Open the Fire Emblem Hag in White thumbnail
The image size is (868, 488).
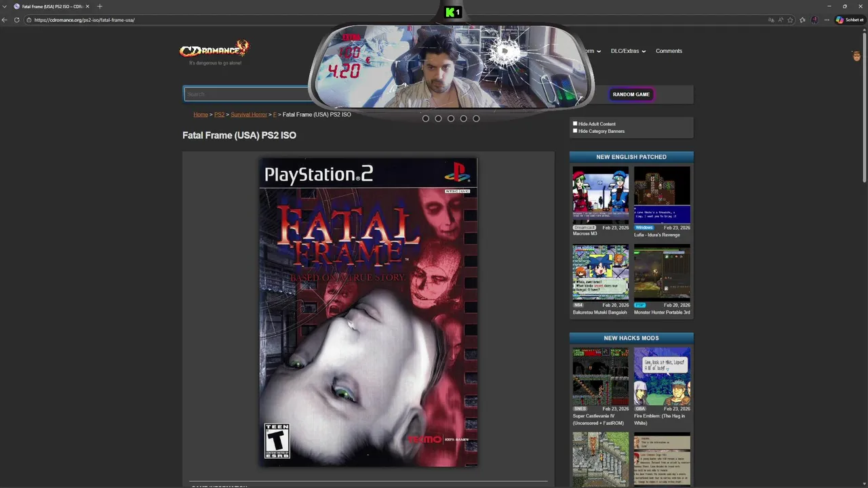pyautogui.click(x=662, y=376)
